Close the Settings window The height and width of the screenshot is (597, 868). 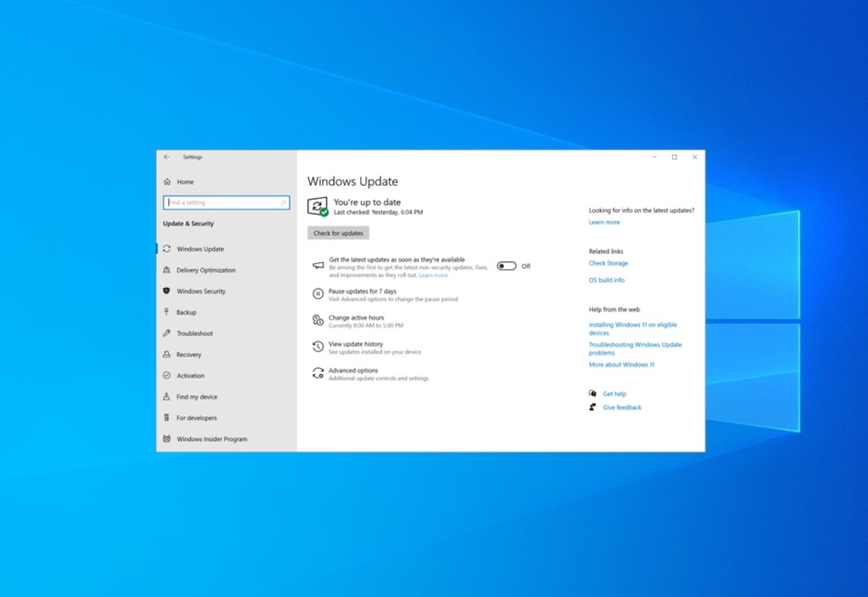click(694, 157)
